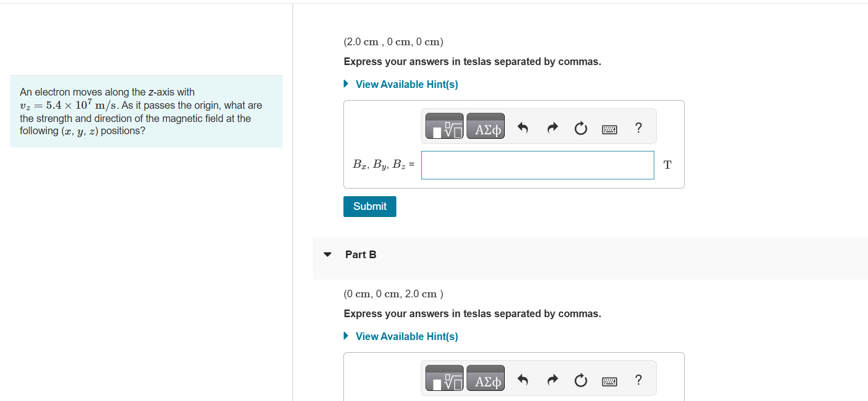Open Greek symbols menu in Part B toolbar
The image size is (868, 401).
(x=485, y=378)
